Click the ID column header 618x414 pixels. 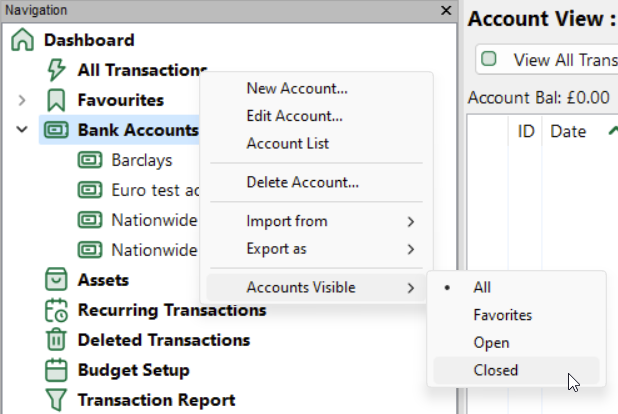[526, 131]
